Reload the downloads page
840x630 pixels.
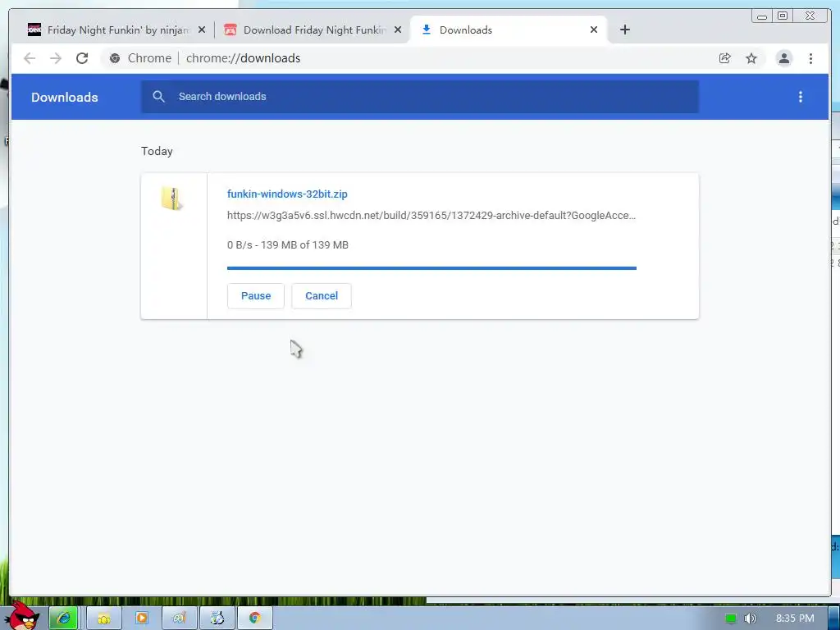(82, 58)
